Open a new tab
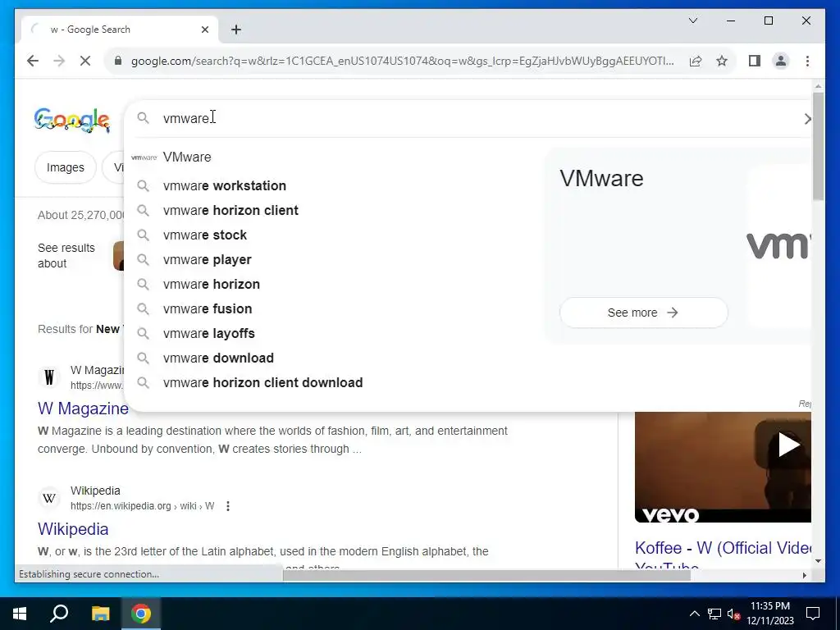This screenshot has width=840, height=630. [235, 30]
